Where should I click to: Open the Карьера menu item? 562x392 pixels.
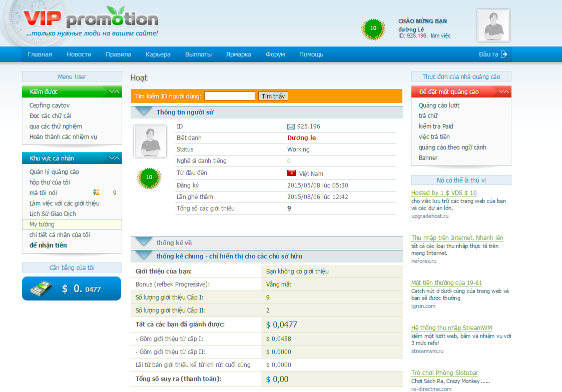[158, 54]
